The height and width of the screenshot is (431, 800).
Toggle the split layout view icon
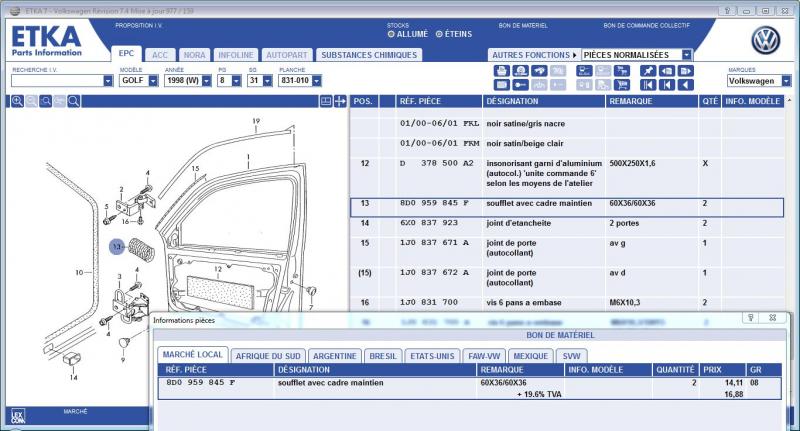[x=326, y=101]
